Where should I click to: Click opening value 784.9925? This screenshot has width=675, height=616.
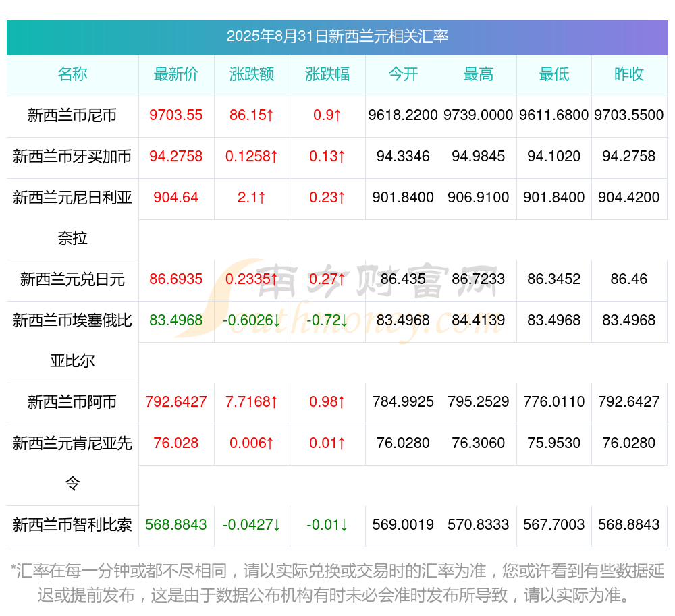point(403,401)
